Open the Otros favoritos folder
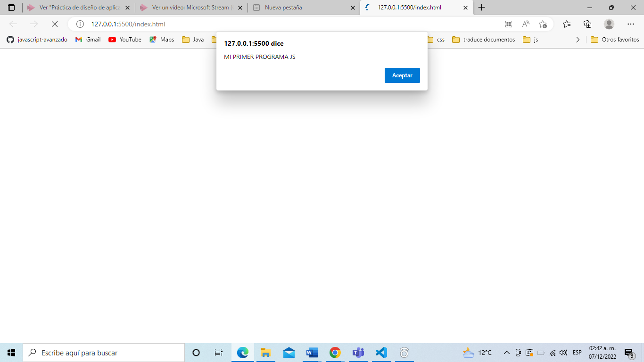This screenshot has height=362, width=644. click(x=615, y=40)
